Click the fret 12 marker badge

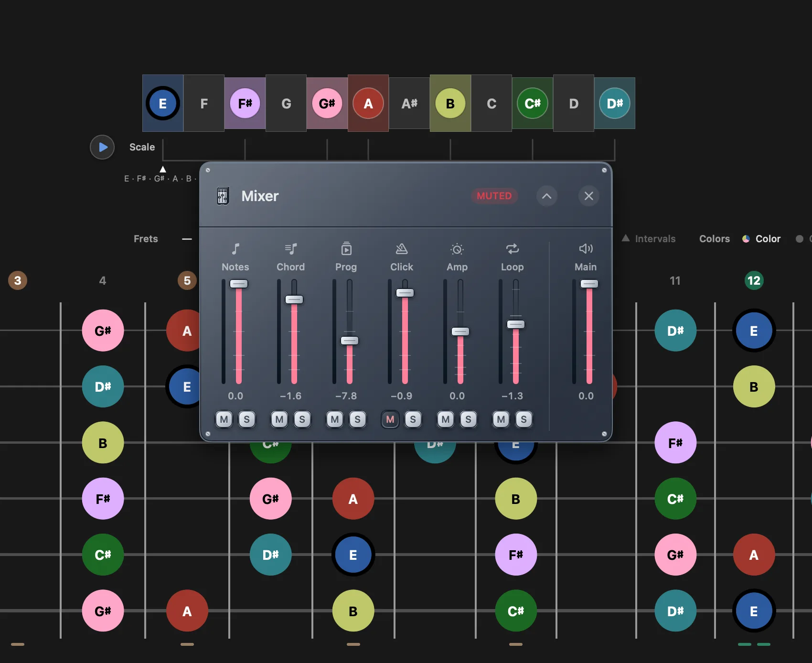pos(754,280)
